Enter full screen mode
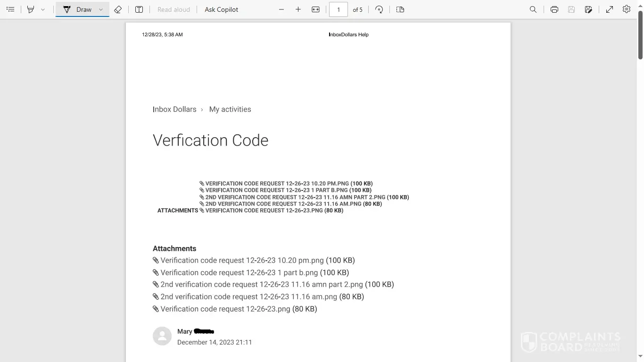Image resolution: width=644 pixels, height=362 pixels. [x=610, y=9]
